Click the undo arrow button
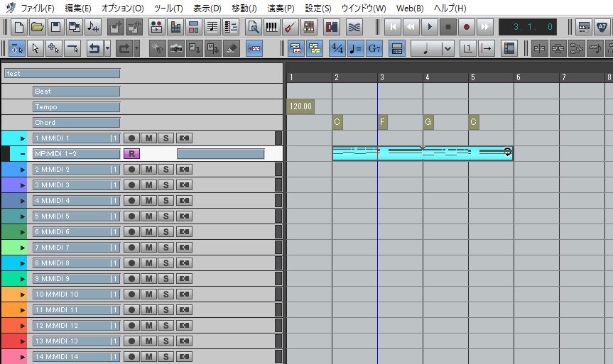This screenshot has height=364, width=613. 94,49
